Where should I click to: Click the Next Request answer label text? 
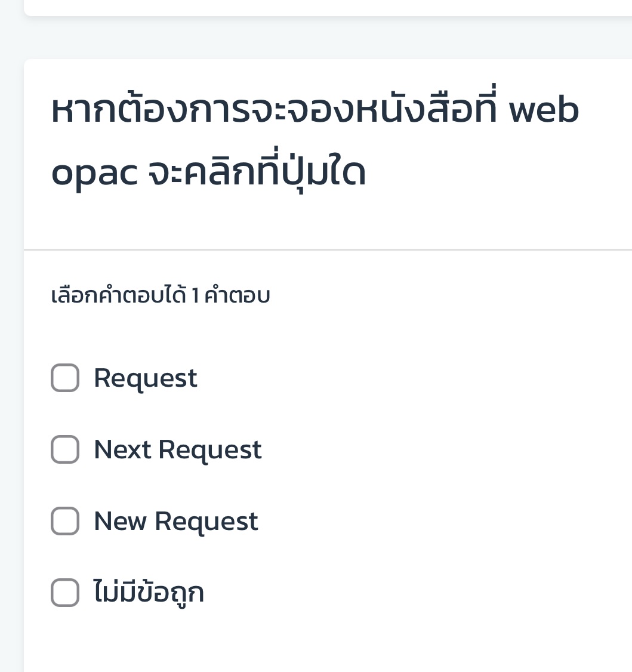coord(177,449)
